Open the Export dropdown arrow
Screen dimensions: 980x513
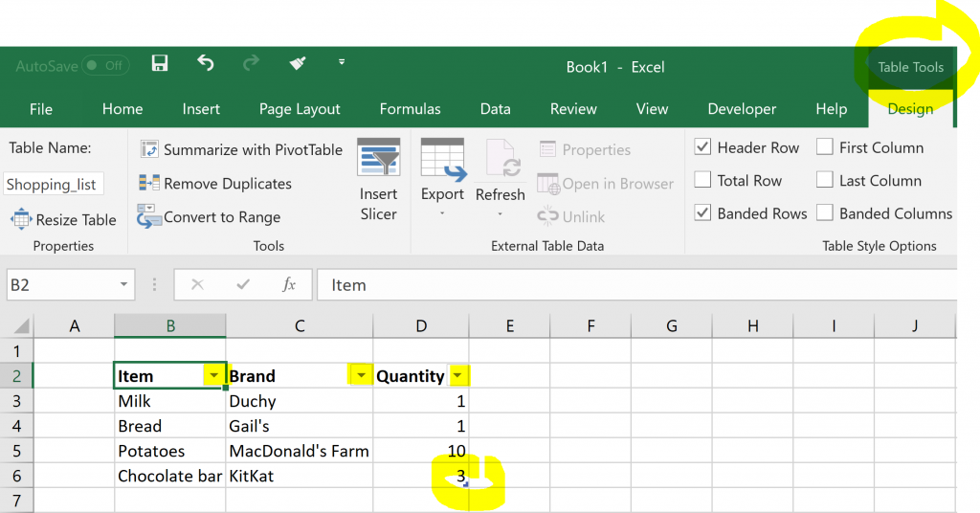442,213
